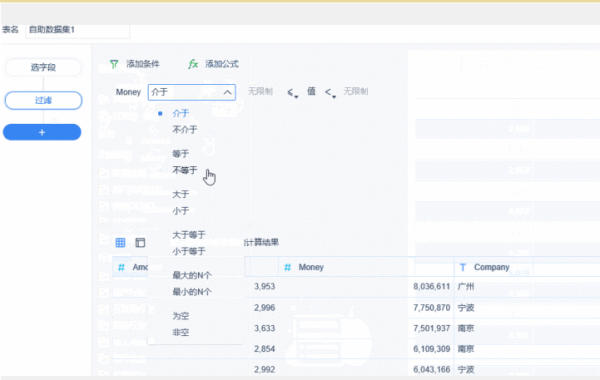Click the lower bound 无限制 input

(260, 91)
